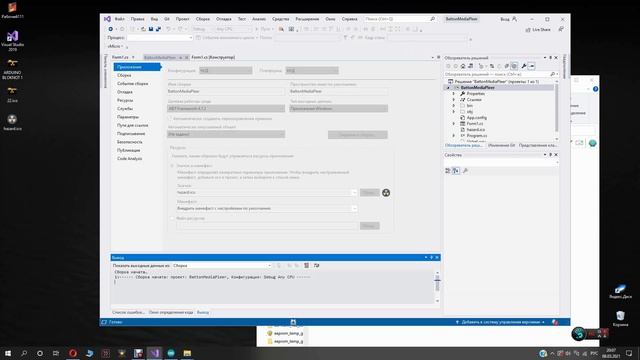Viewport: 640px width, 360px height.
Task: Switch to the Изменения Git tab
Action: (501, 145)
